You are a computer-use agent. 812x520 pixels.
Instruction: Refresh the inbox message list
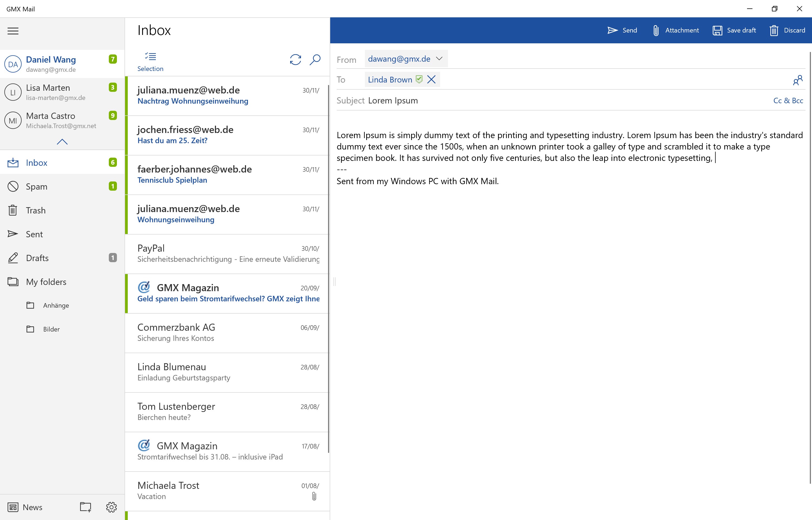[295, 60]
